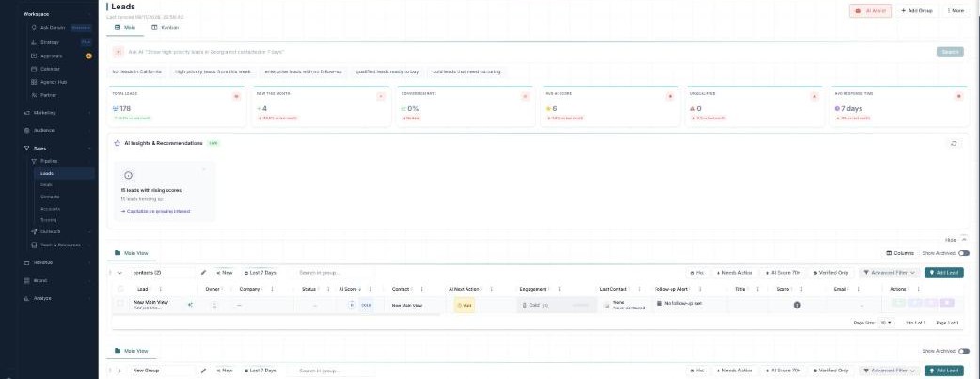This screenshot has width=980, height=379.
Task: Hide the insights panel with Hide chevron
Action: [x=964, y=240]
